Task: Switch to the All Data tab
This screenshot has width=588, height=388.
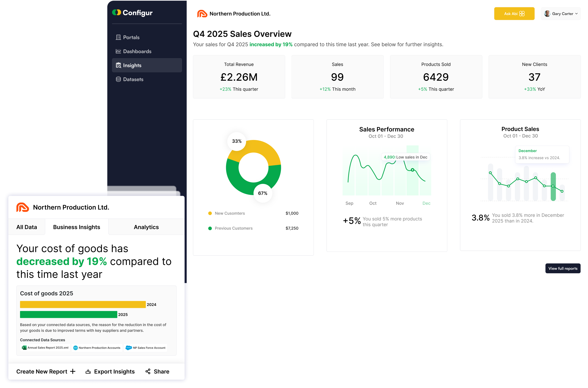Action: pos(27,227)
